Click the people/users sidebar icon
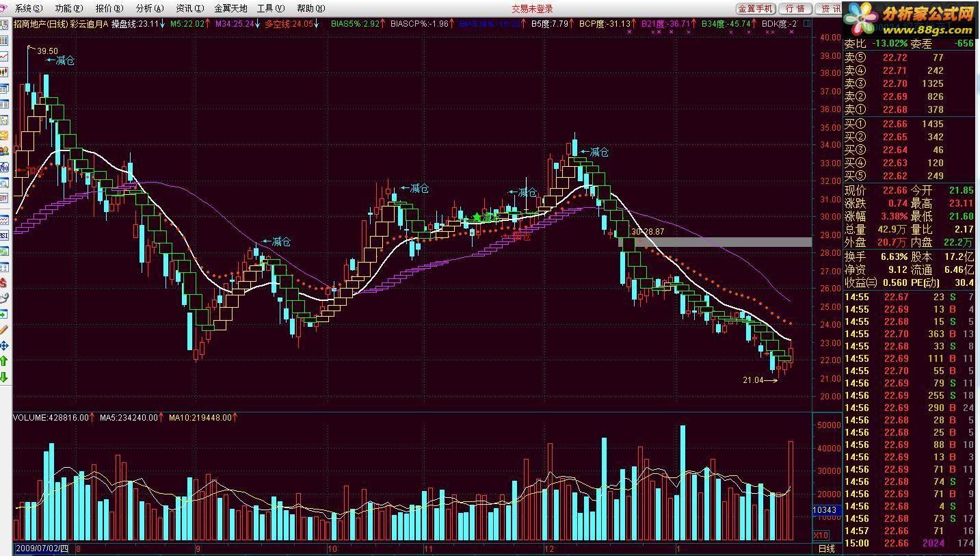980x556 pixels. click(5, 150)
